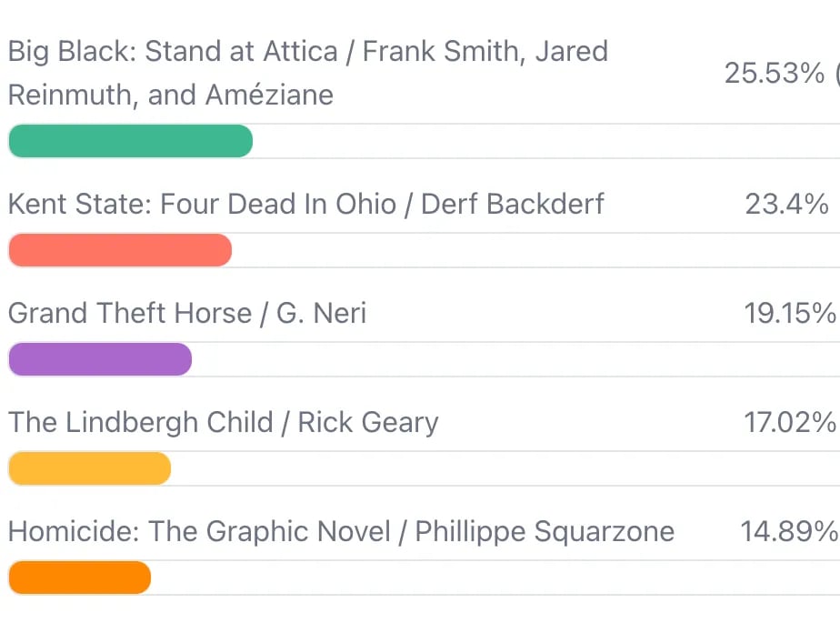Select the Kent State: Four Dead In Ohio option

pyautogui.click(x=305, y=204)
